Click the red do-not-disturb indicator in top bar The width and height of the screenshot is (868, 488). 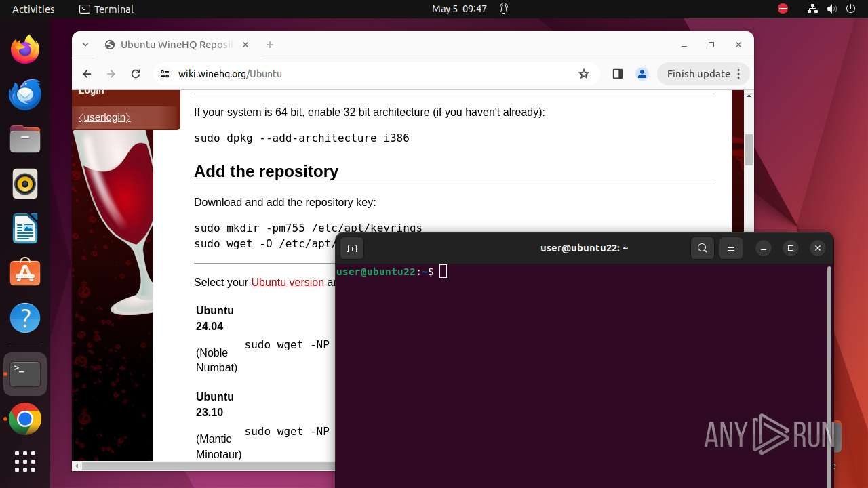783,9
